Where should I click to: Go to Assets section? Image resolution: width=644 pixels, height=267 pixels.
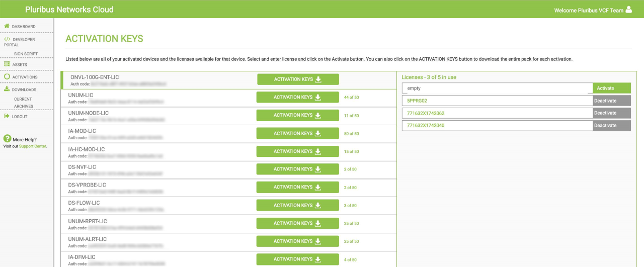click(20, 64)
